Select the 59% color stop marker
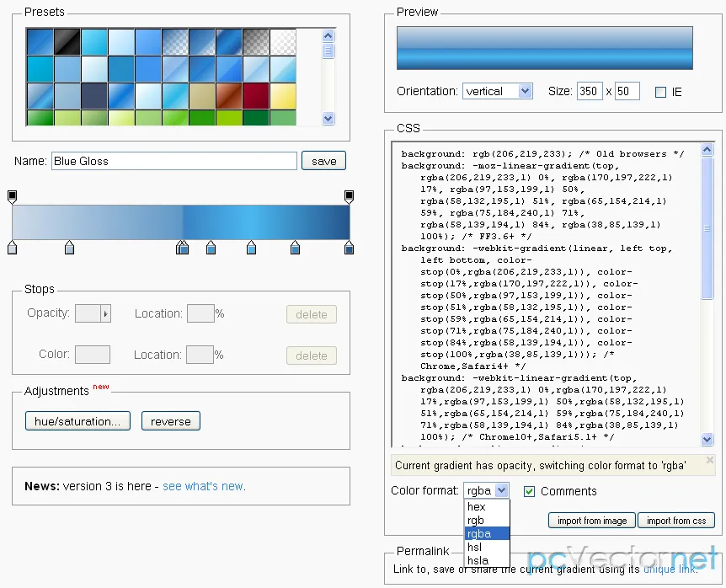The height and width of the screenshot is (588, 726). pos(211,248)
